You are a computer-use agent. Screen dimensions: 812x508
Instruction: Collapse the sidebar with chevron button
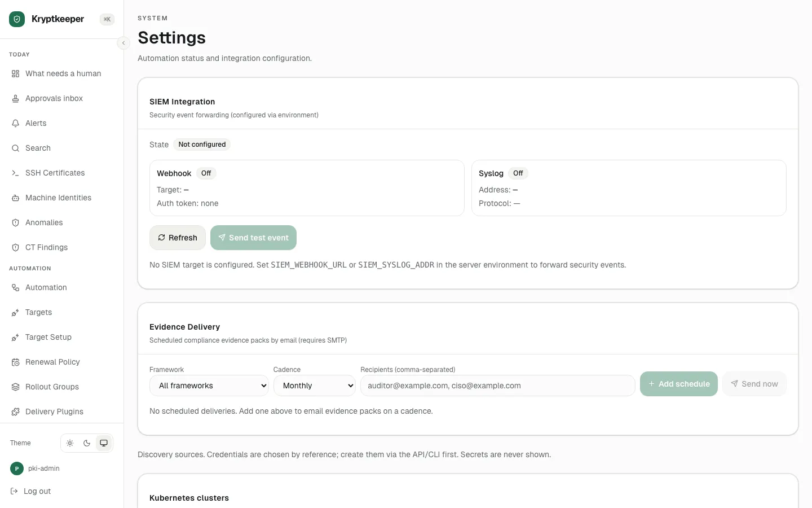tap(123, 43)
